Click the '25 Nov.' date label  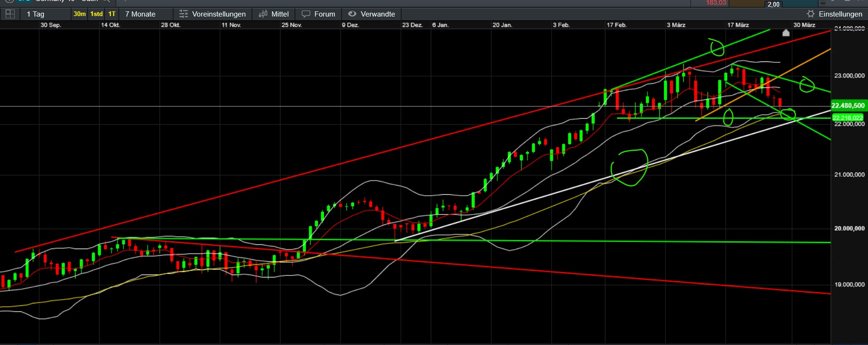click(x=291, y=25)
